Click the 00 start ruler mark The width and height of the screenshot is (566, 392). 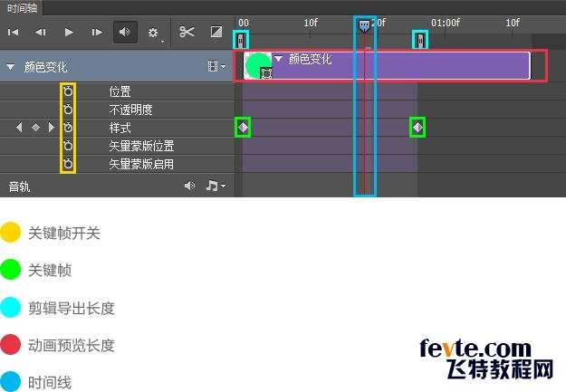[x=244, y=23]
